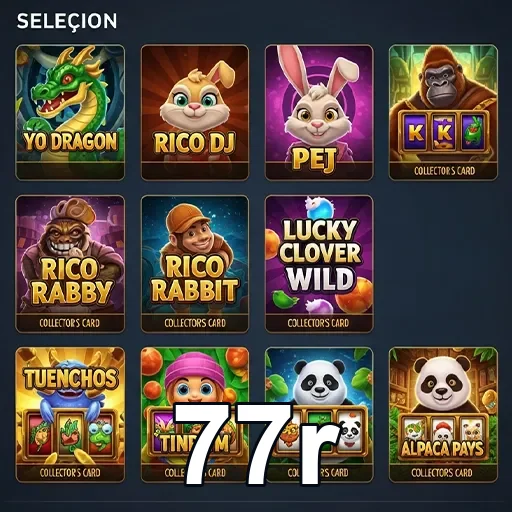The image size is (512, 512).
Task: Select the Rico DJ game card
Action: 195,112
